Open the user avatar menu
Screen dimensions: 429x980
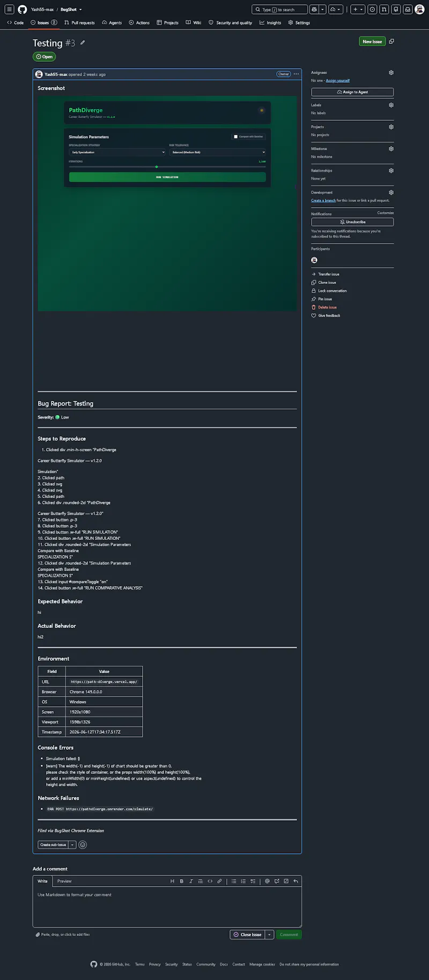tap(420, 9)
